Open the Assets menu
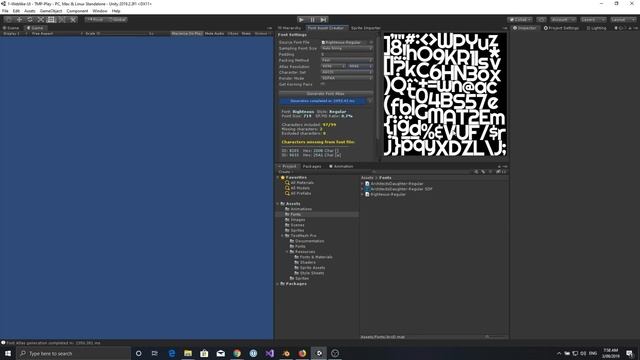This screenshot has width=640, height=360. pyautogui.click(x=30, y=11)
